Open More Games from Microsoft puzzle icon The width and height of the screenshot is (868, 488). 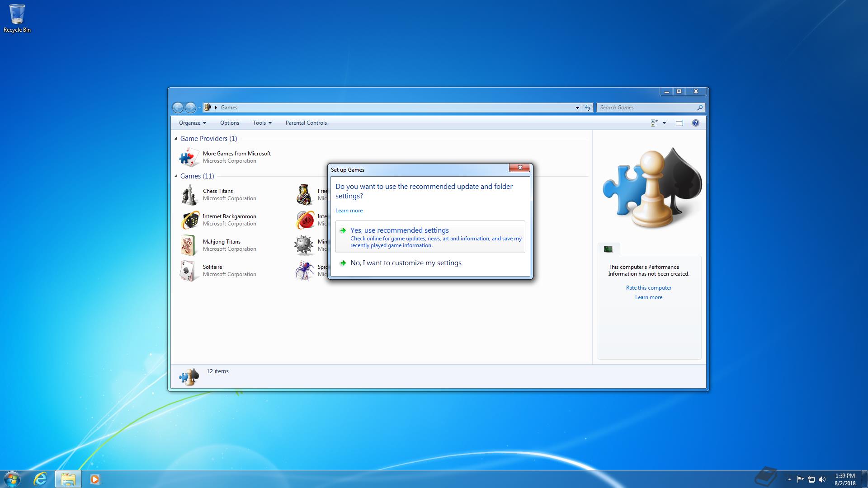(x=189, y=157)
